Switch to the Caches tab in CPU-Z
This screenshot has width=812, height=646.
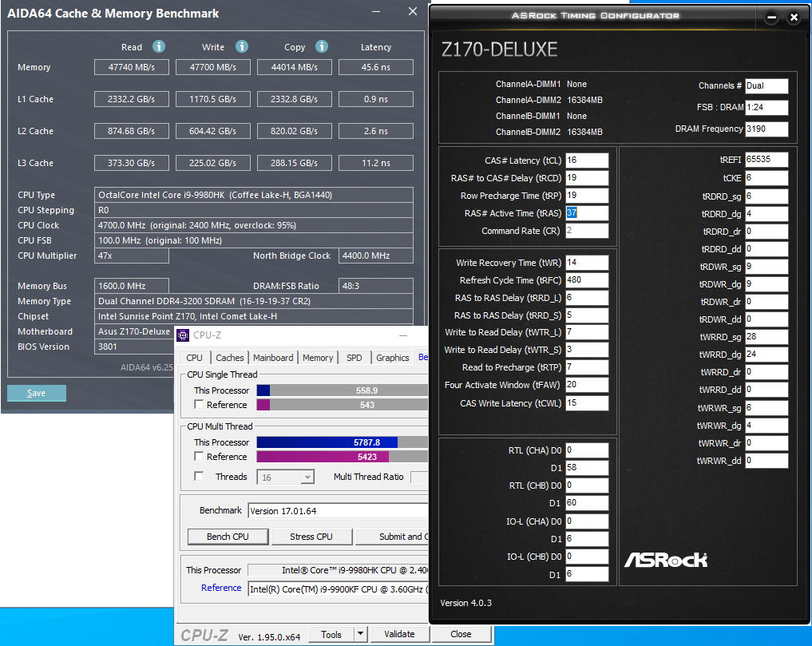pos(229,358)
